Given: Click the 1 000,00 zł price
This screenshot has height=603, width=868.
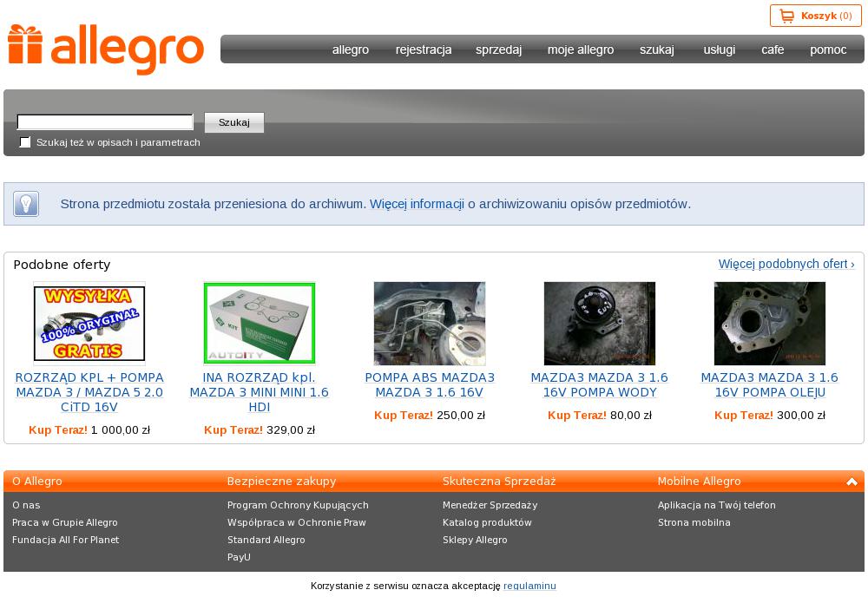Looking at the screenshot, I should 120,429.
